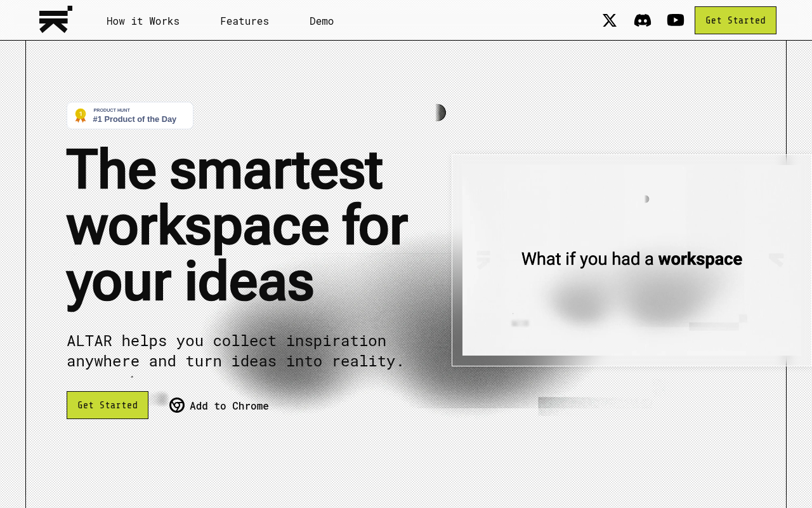Click the play icon inside the YouTube logo
The image size is (812, 508).
point(676,18)
